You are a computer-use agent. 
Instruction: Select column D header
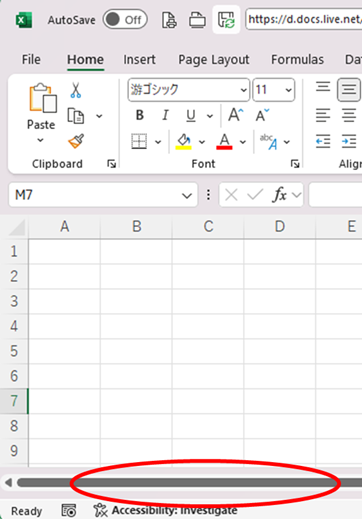280,227
